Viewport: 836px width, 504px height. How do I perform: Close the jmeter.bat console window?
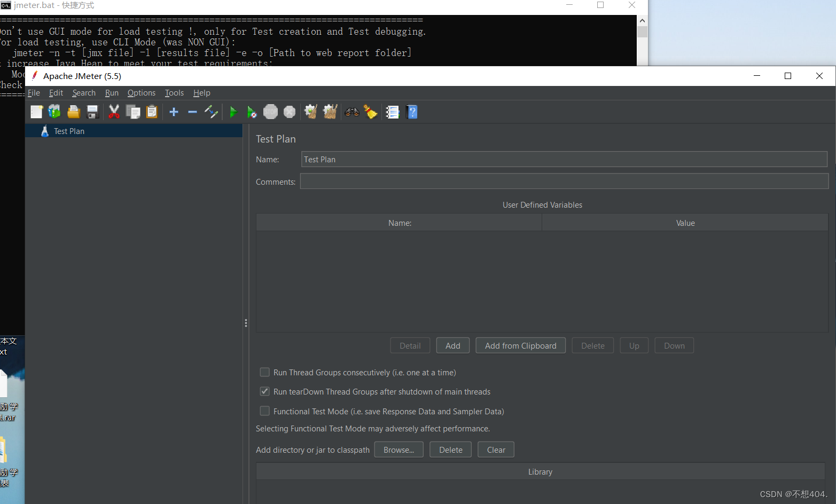(x=632, y=5)
